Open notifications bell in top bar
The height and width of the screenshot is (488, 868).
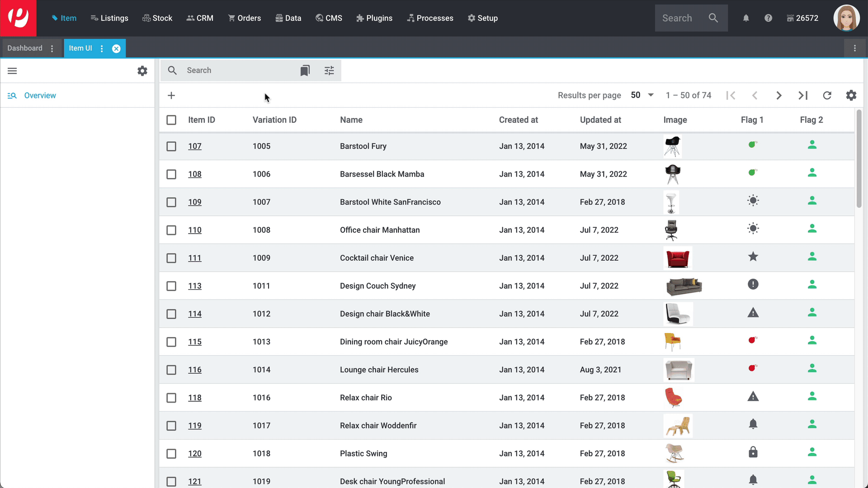coord(746,18)
